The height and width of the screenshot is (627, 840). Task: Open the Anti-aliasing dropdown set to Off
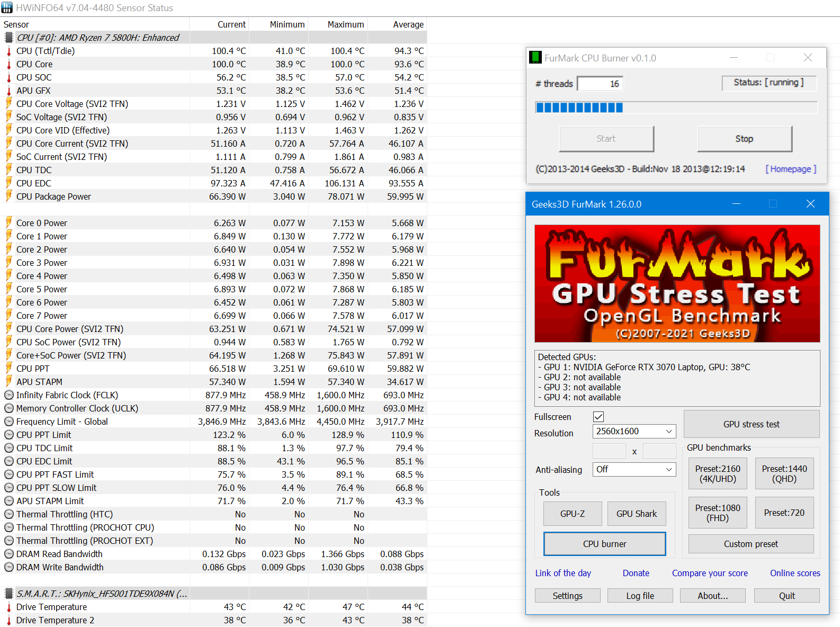(634, 469)
